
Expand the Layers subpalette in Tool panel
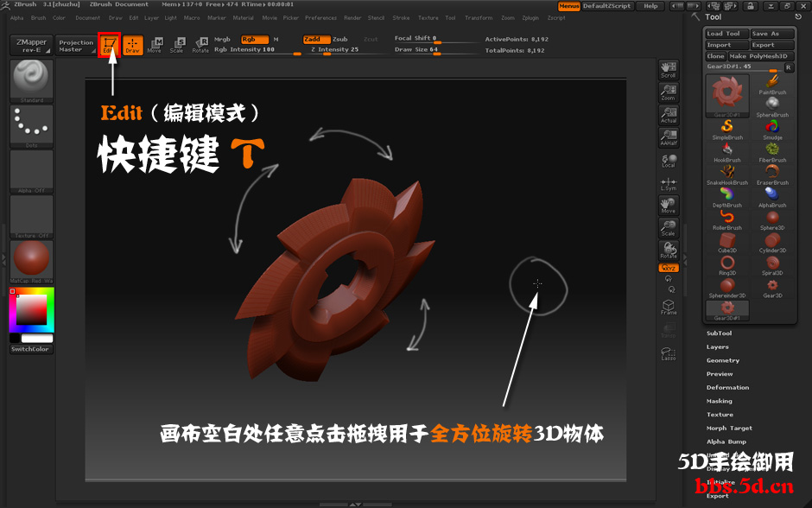[x=718, y=347]
